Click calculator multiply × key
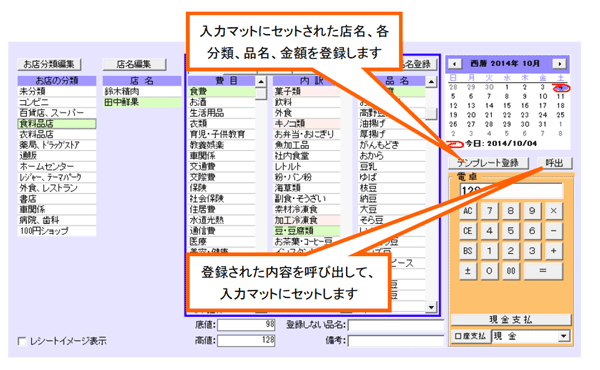The width and height of the screenshot is (600, 370). [x=554, y=211]
